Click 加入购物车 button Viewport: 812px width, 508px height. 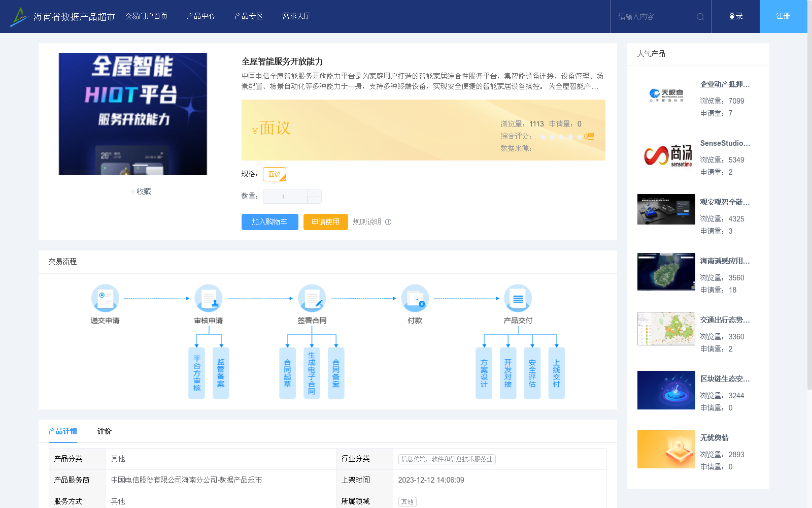pyautogui.click(x=270, y=222)
